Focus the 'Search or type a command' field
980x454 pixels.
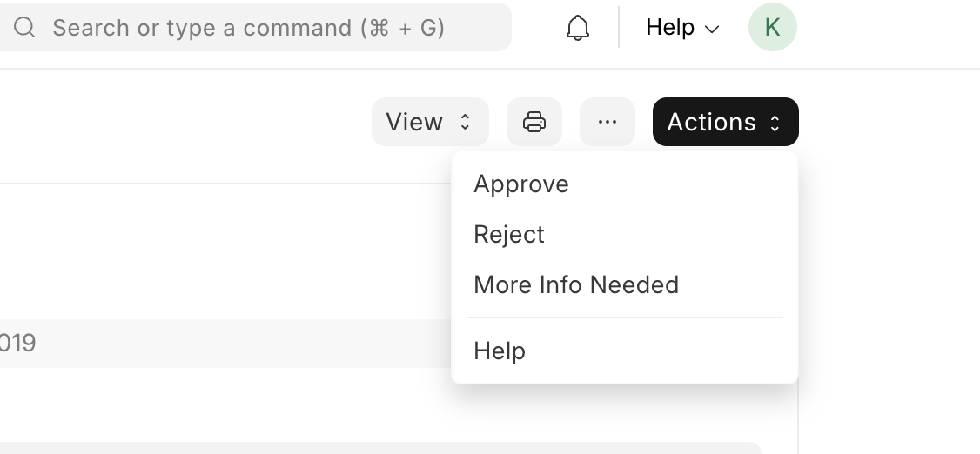(x=255, y=27)
